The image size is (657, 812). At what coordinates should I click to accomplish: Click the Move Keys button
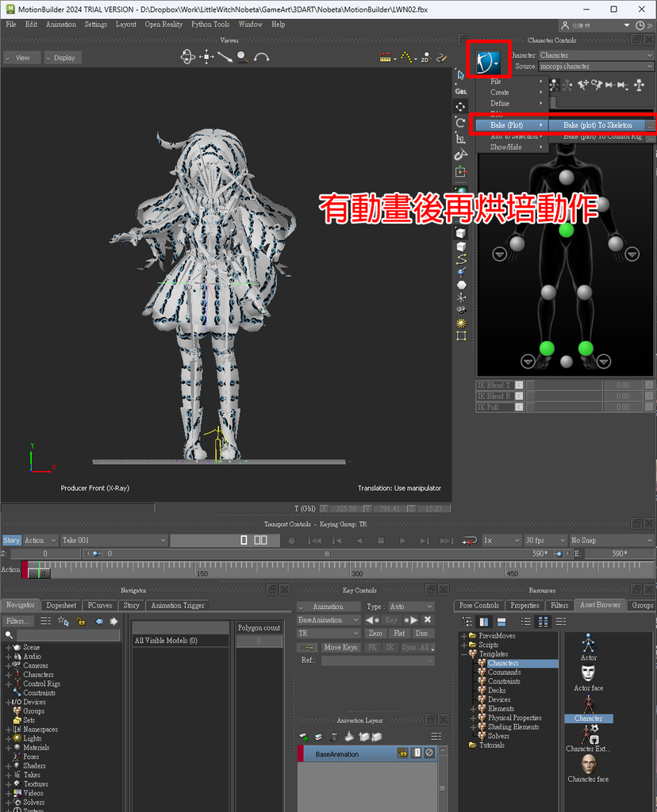click(x=340, y=647)
